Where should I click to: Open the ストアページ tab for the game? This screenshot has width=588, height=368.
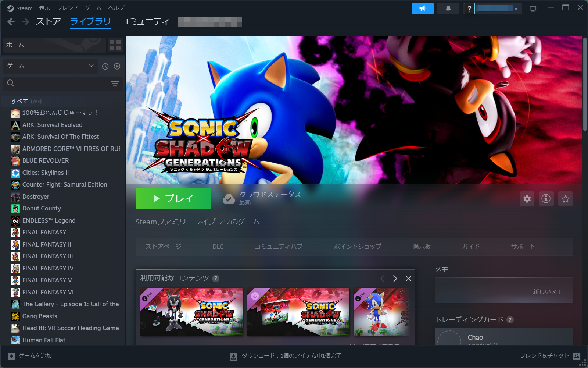tap(163, 247)
